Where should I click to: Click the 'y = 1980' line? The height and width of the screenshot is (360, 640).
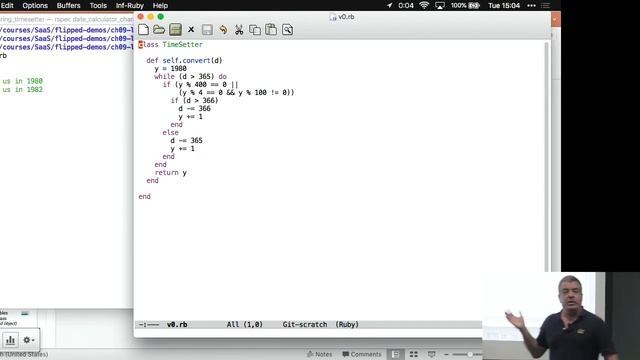170,69
